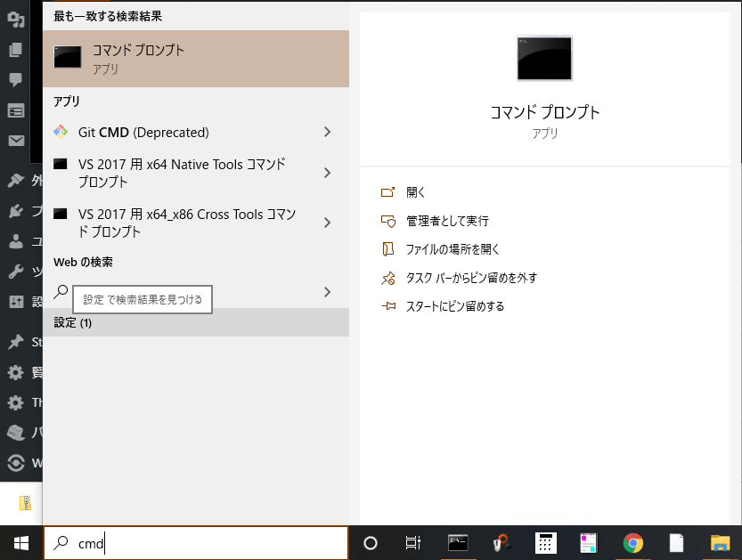Click the large Command Prompt preview icon
Viewport: 742px width, 560px height.
544,58
